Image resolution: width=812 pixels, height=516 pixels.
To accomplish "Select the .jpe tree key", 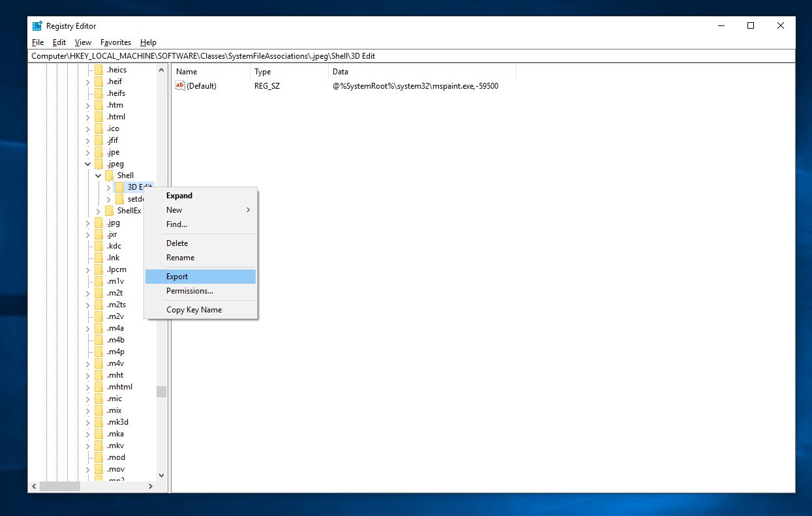I will click(x=113, y=152).
